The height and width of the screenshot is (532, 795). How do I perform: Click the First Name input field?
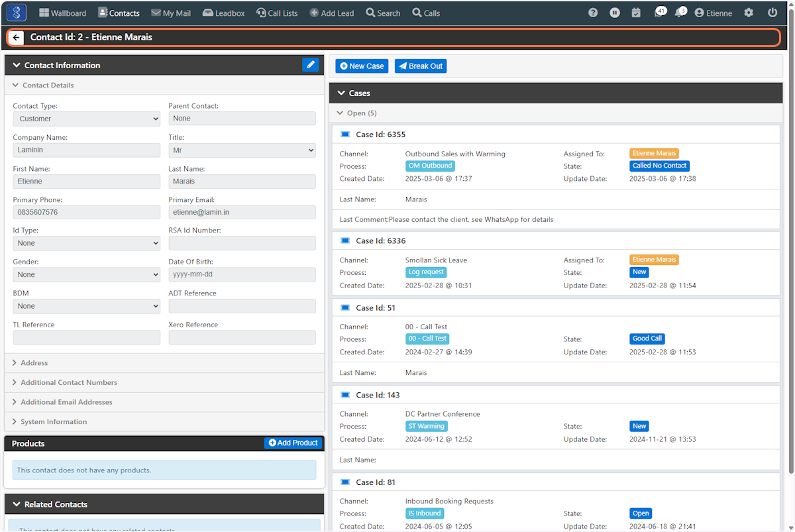coord(87,181)
